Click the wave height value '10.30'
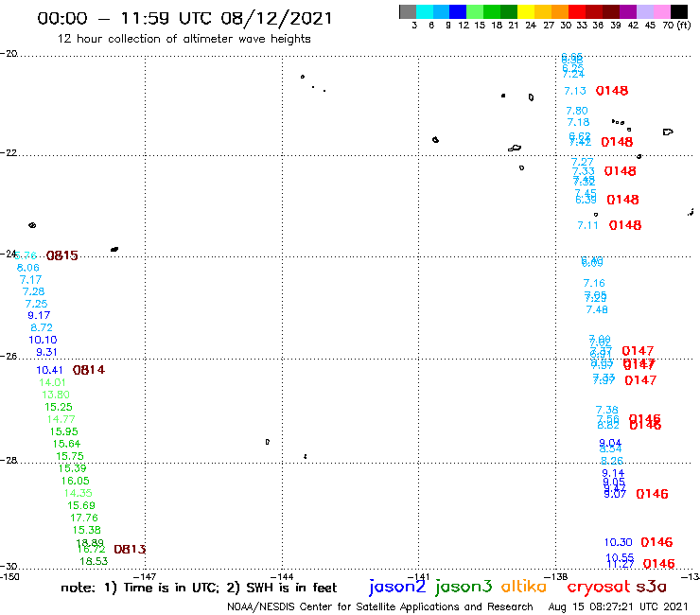This screenshot has height=615, width=700. tap(619, 542)
